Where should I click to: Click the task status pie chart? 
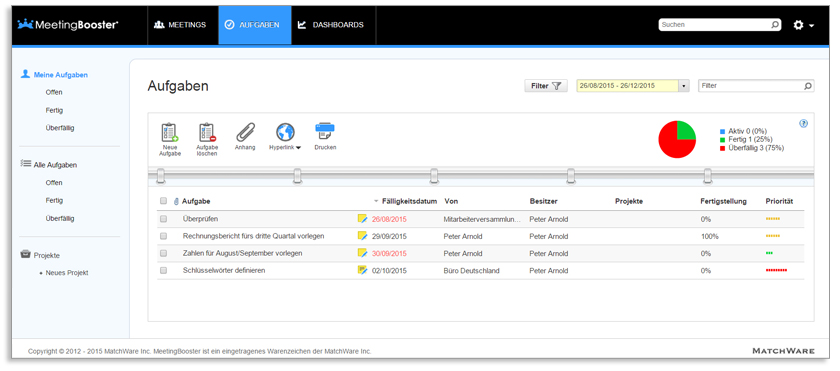coord(677,139)
